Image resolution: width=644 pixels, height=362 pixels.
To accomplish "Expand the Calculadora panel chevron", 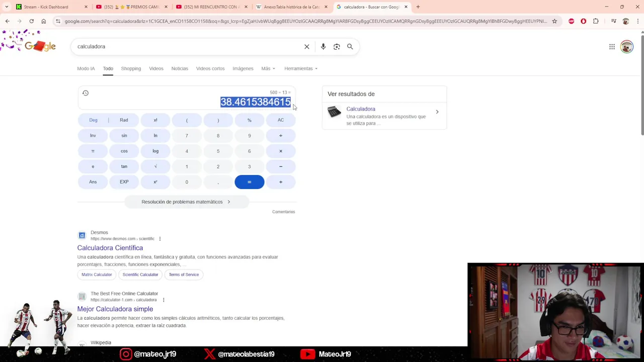I will coord(437,112).
